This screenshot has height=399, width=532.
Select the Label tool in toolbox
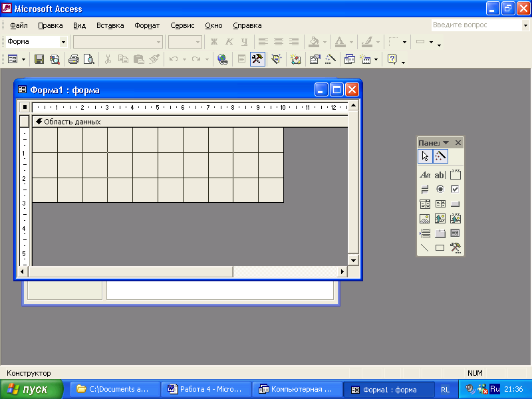425,175
